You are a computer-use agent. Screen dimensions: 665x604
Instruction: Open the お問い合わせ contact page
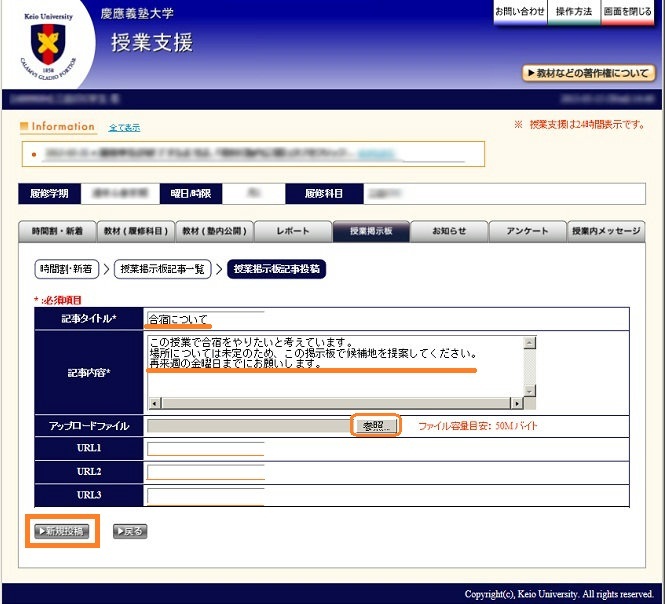tap(520, 11)
